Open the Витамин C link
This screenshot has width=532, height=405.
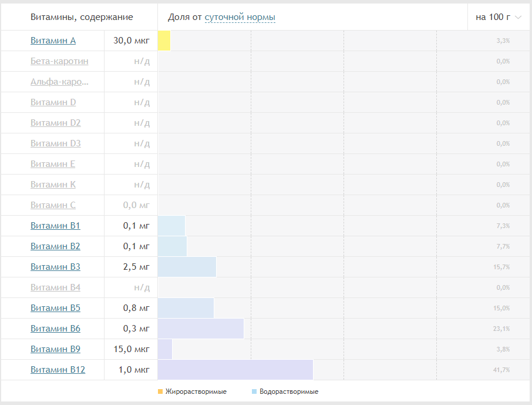(53, 205)
